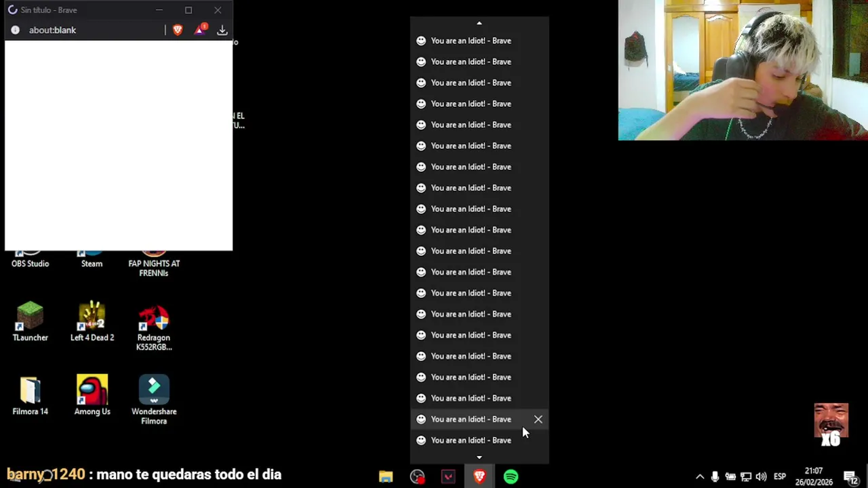Open File Explorer from the taskbar
Screen dimensions: 868x488
click(x=386, y=477)
